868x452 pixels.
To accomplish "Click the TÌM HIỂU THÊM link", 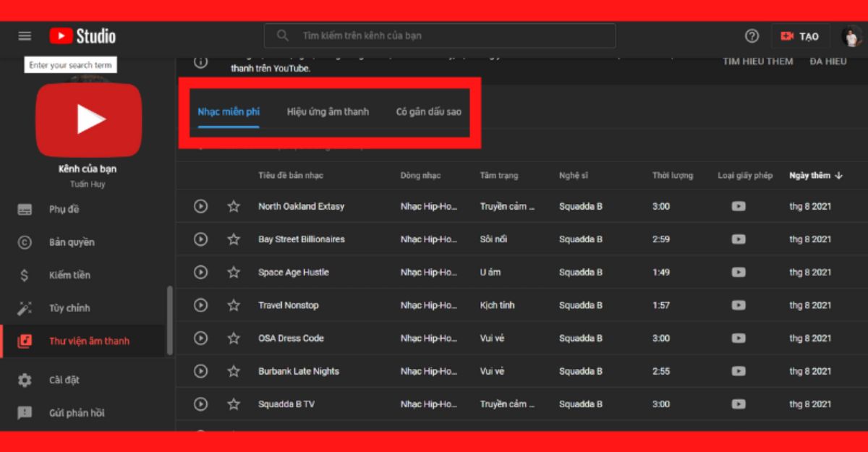I will click(x=758, y=61).
